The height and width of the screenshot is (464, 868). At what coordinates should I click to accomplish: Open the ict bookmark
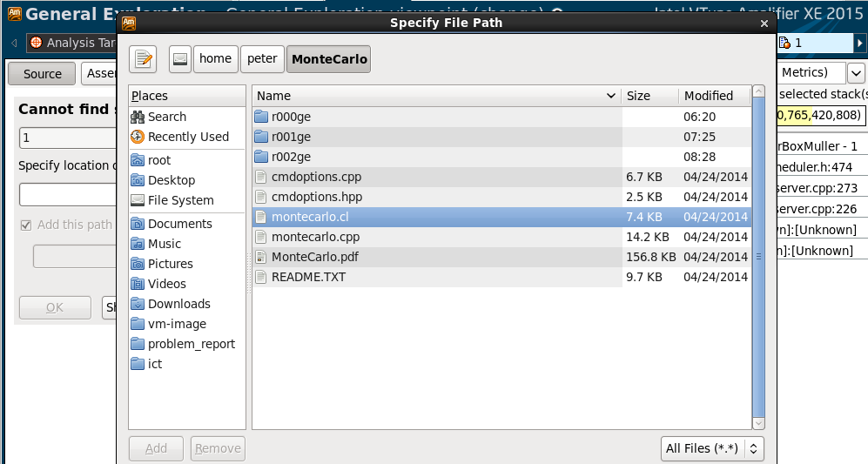point(187,363)
